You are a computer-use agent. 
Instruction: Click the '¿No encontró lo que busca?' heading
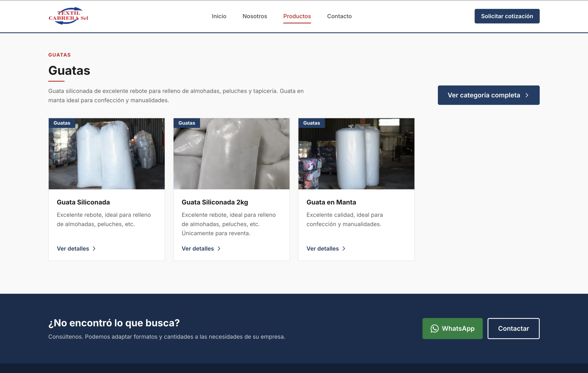[114, 323]
